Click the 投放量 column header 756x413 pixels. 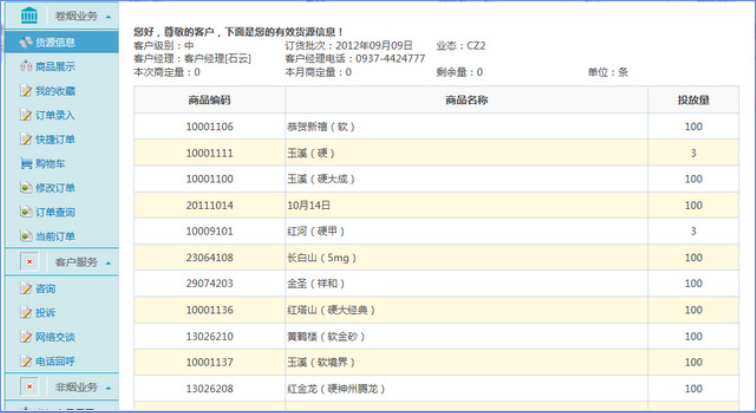point(693,100)
